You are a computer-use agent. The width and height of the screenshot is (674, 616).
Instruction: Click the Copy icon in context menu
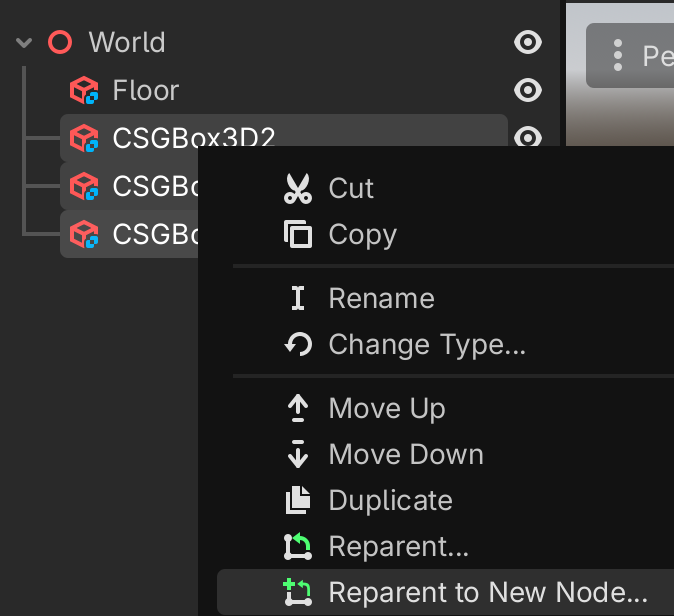pos(298,234)
